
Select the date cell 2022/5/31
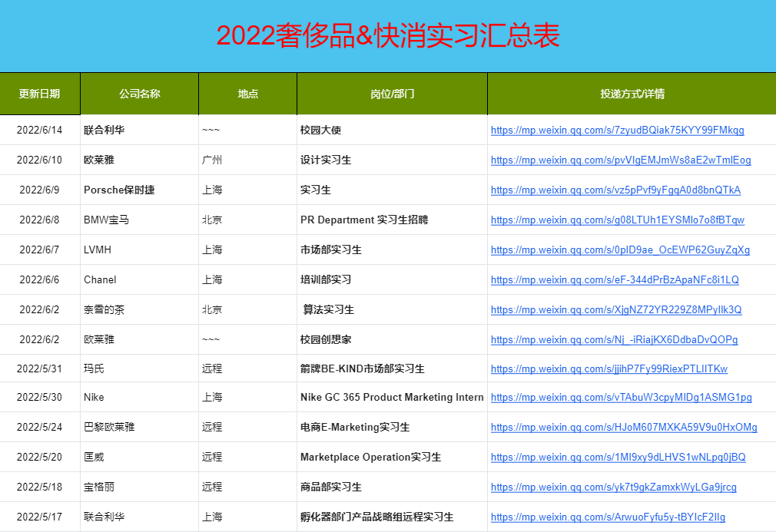tap(40, 368)
